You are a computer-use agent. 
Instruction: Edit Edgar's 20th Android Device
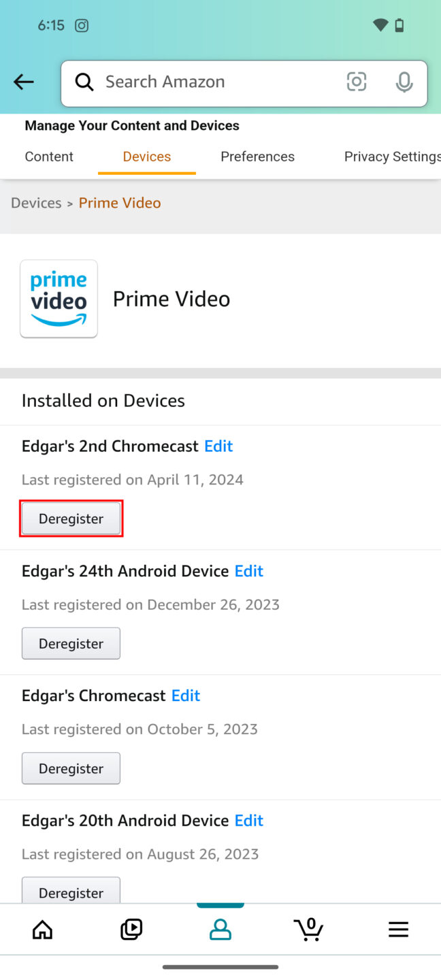tap(248, 820)
